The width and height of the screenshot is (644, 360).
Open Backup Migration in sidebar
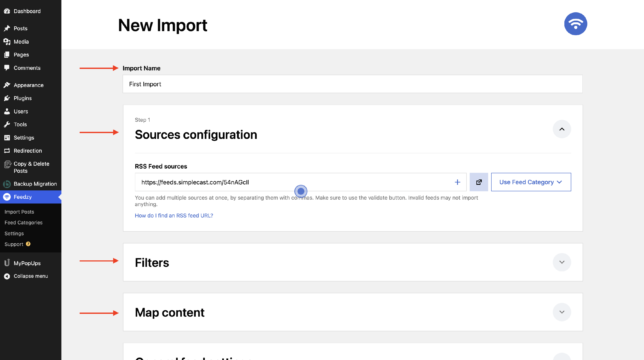click(35, 184)
